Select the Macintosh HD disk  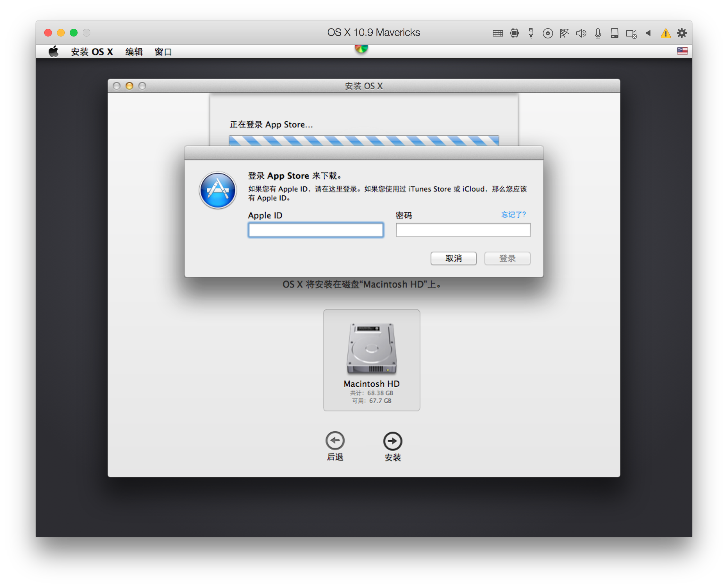(371, 360)
